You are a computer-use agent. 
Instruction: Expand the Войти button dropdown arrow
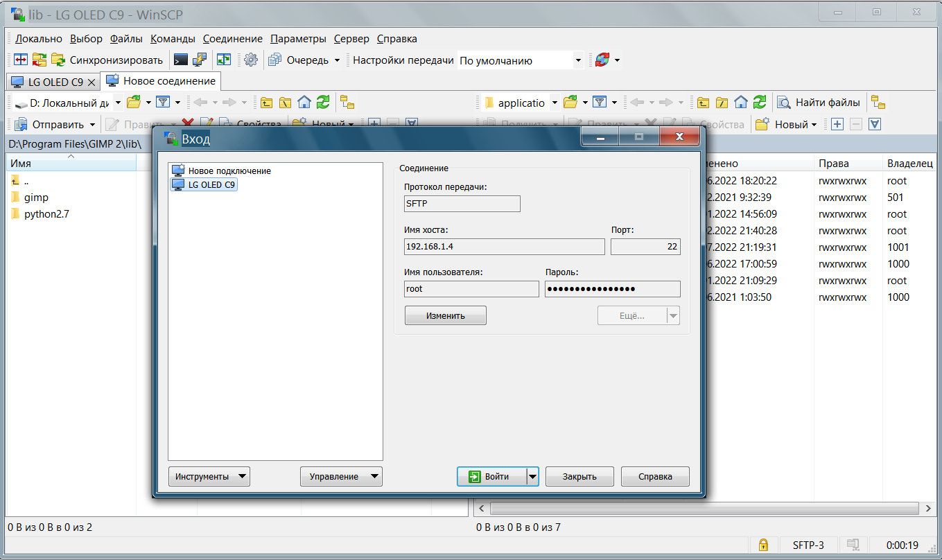click(532, 477)
